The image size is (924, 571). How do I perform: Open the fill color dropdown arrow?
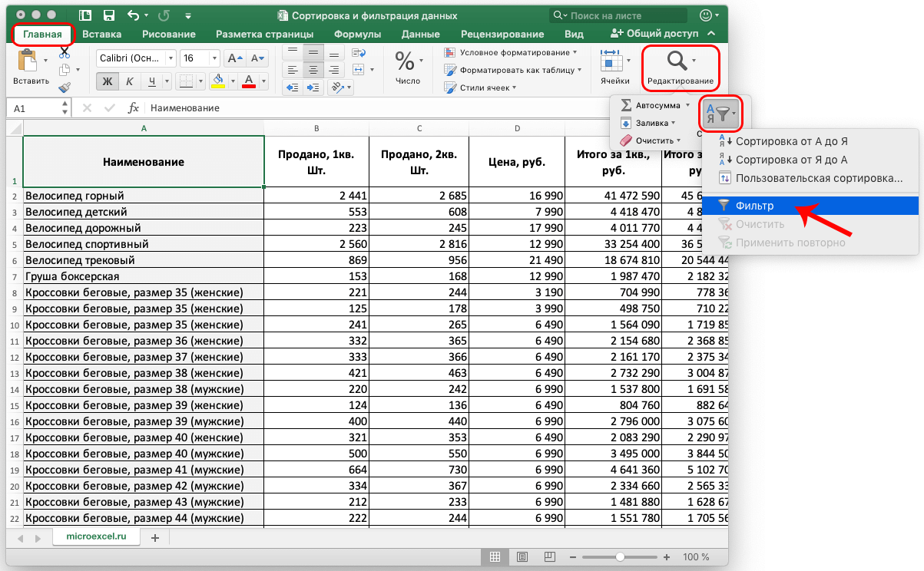[233, 81]
